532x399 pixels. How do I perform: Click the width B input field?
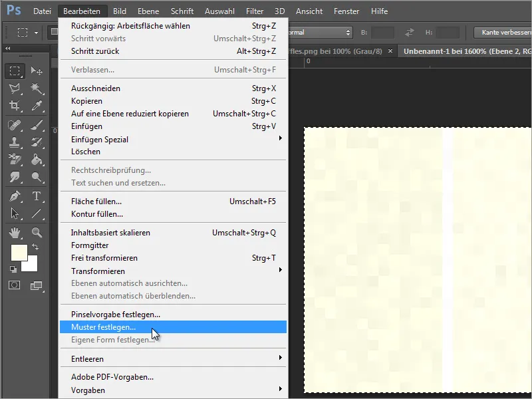382,33
